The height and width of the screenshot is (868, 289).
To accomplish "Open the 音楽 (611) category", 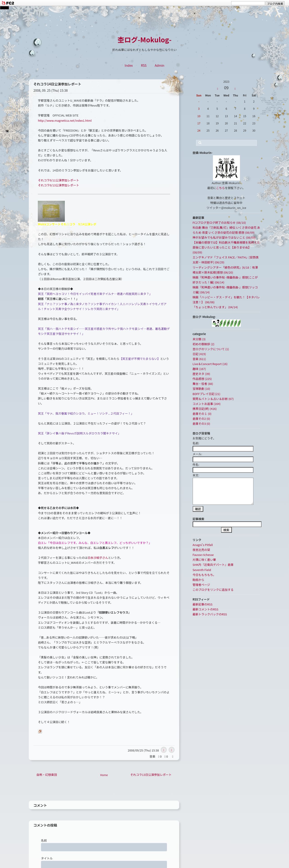I will (x=199, y=359).
